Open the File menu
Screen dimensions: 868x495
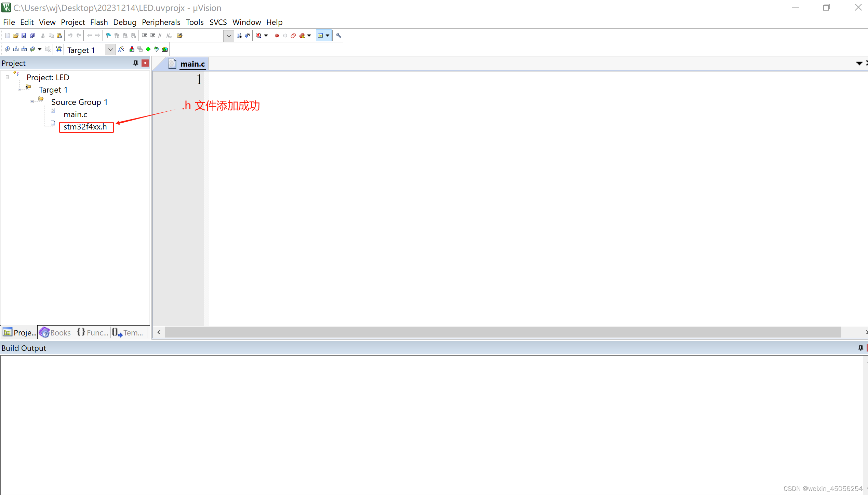pos(9,22)
